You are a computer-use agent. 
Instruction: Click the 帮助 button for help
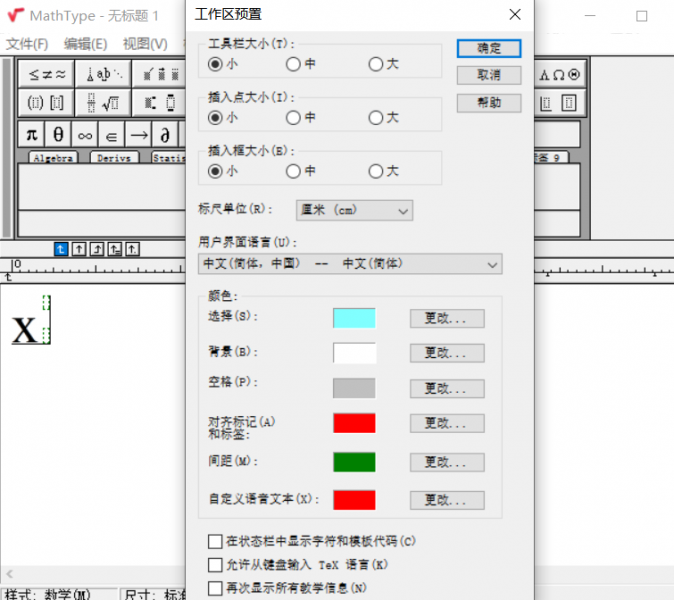489,103
